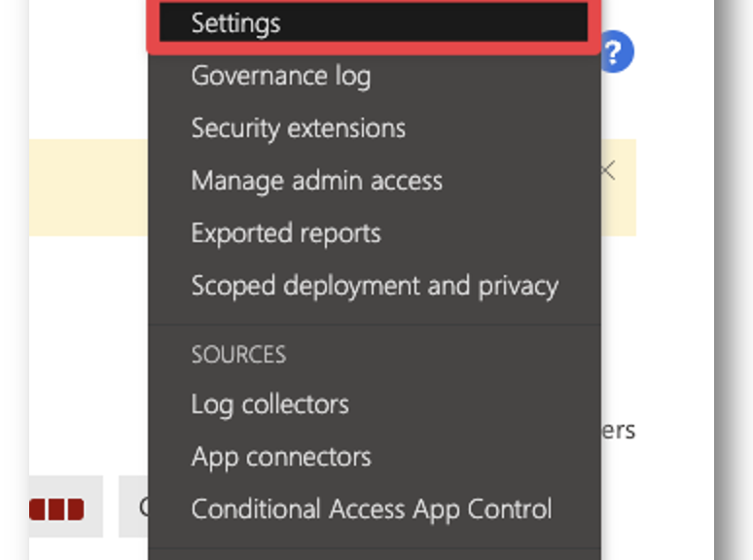Open Conditional Access App Control
The height and width of the screenshot is (560, 753).
click(372, 509)
